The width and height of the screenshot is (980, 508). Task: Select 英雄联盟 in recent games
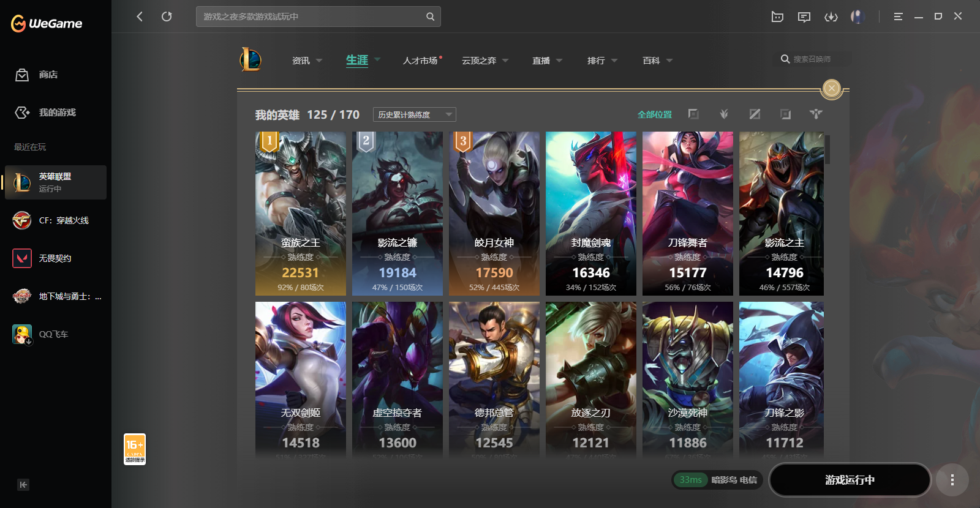(56, 182)
